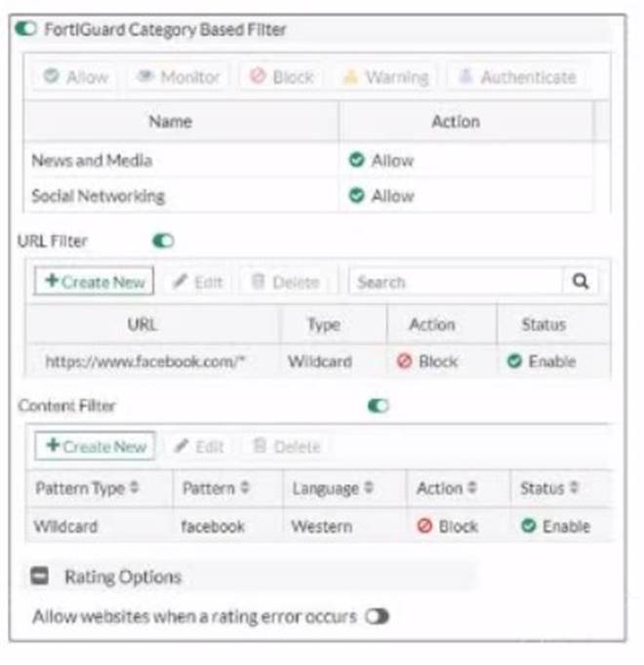Turn off the URL Filter toggle
The image size is (644, 665).
[163, 240]
